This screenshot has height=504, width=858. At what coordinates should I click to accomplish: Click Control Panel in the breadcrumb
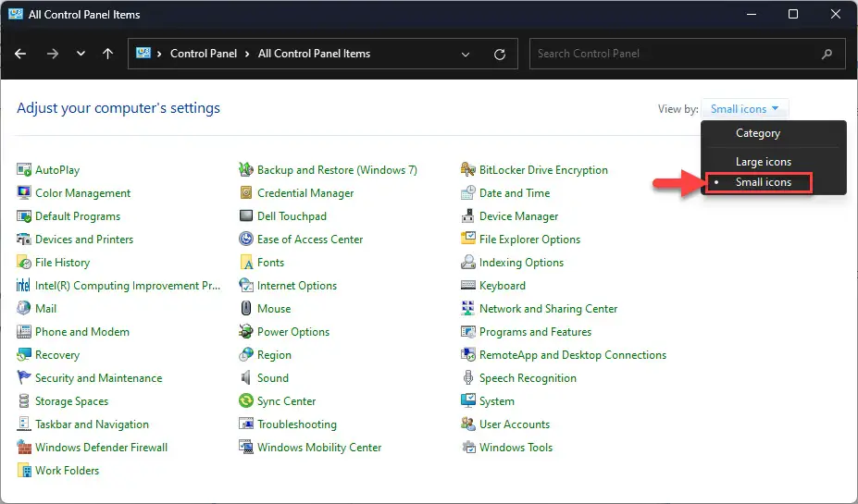click(204, 54)
